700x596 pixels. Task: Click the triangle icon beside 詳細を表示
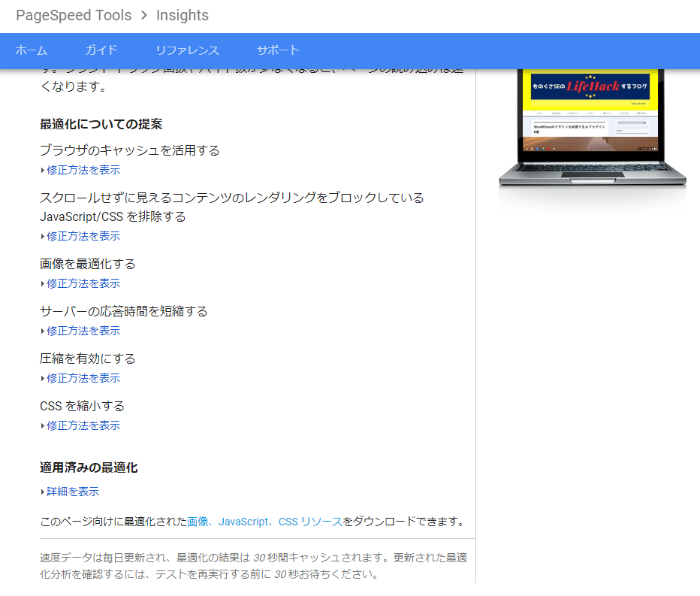[43, 491]
